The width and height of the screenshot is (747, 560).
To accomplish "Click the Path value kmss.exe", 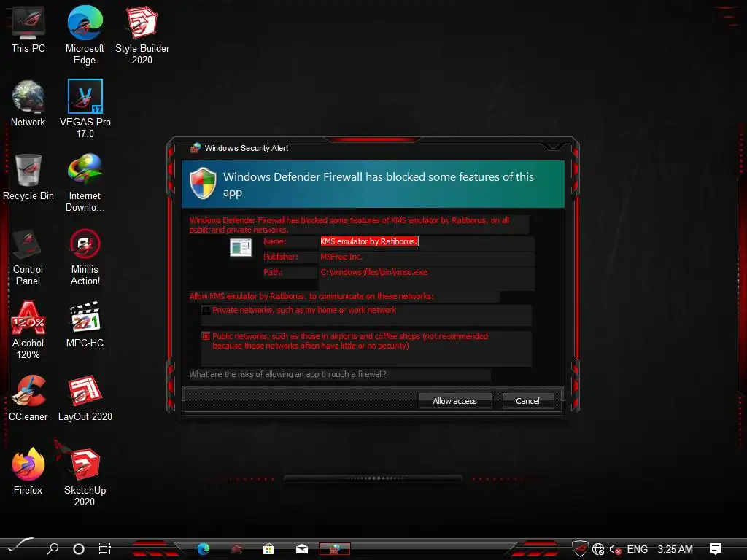I will point(374,272).
